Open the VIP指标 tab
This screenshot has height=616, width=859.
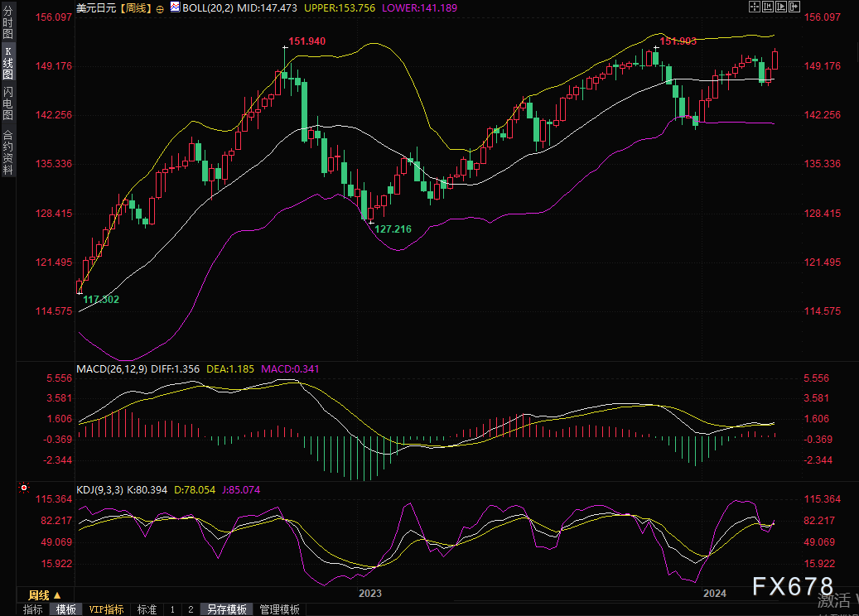point(106,609)
